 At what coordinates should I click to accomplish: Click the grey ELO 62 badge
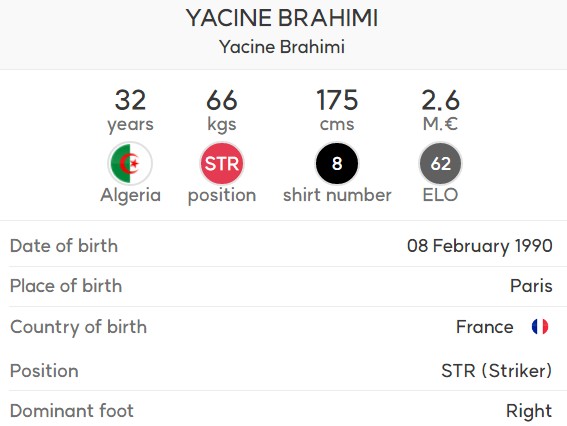coord(440,164)
